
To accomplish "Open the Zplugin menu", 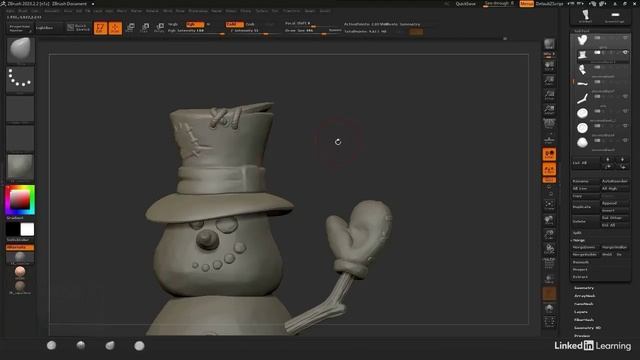I will [310, 11].
